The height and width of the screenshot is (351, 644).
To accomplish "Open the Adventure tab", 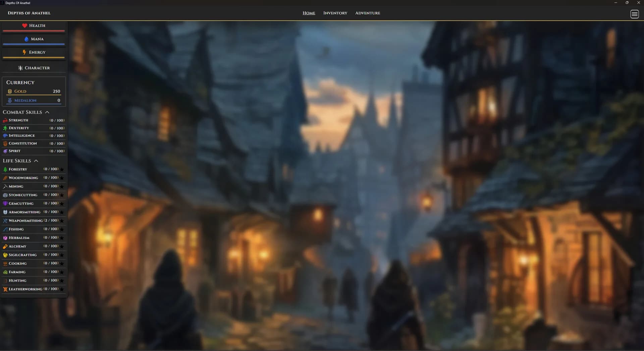I will pyautogui.click(x=368, y=13).
